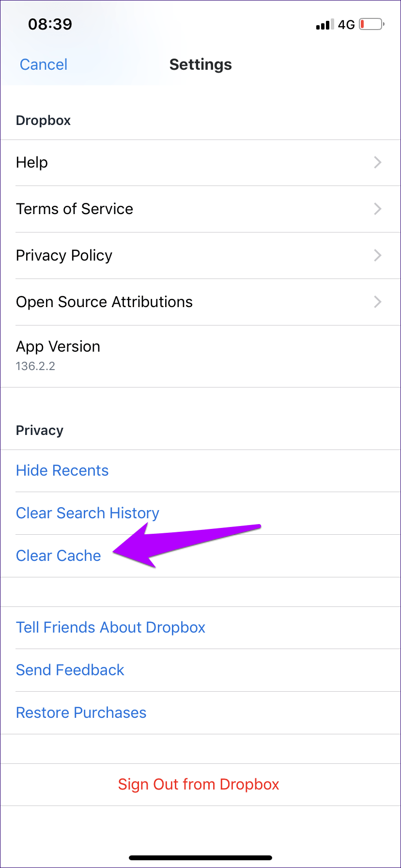Tap the 4G network indicator
Image resolution: width=401 pixels, height=868 pixels.
346,25
